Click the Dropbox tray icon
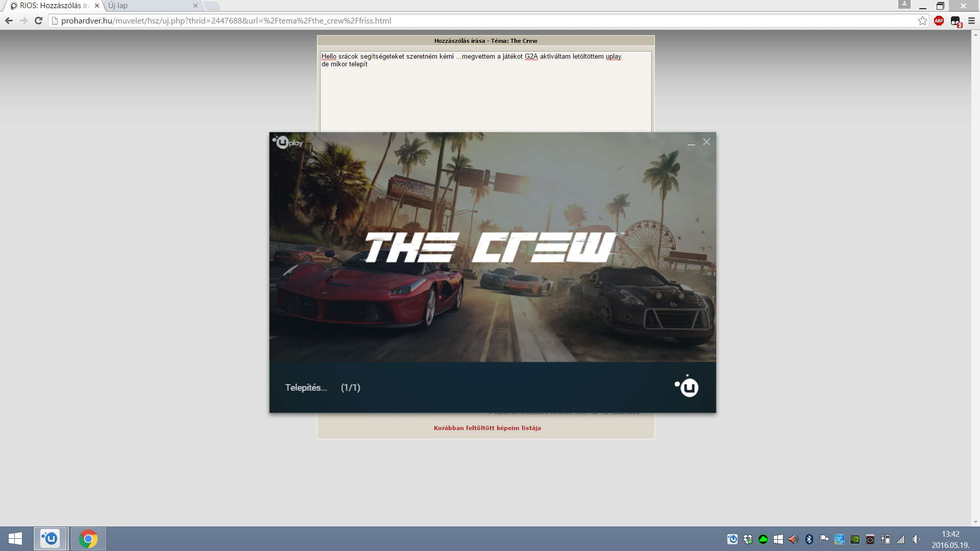This screenshot has height=551, width=980. 748,539
